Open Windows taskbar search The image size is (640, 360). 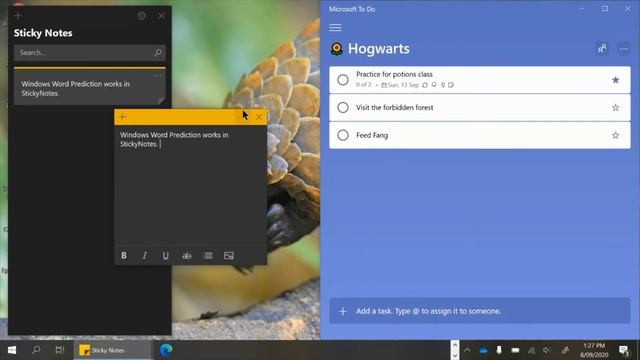coord(36,350)
